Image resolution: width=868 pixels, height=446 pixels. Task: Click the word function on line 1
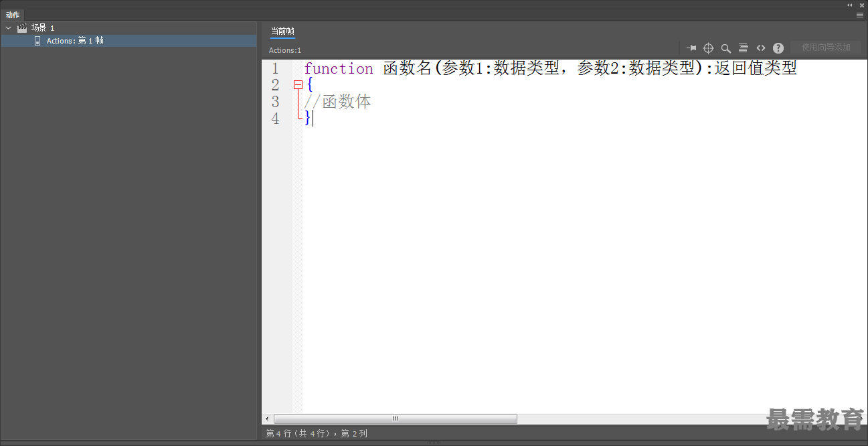pyautogui.click(x=339, y=68)
